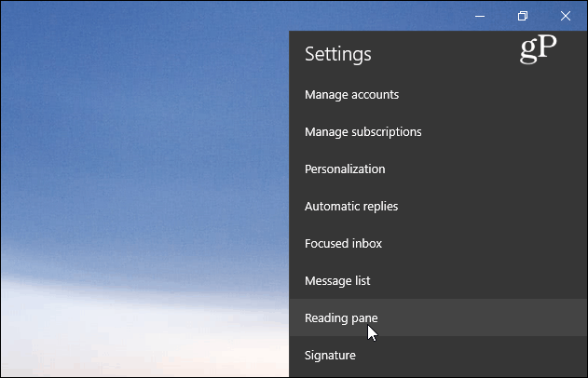588x378 pixels.
Task: Click the Settings panel heading
Action: (x=338, y=54)
